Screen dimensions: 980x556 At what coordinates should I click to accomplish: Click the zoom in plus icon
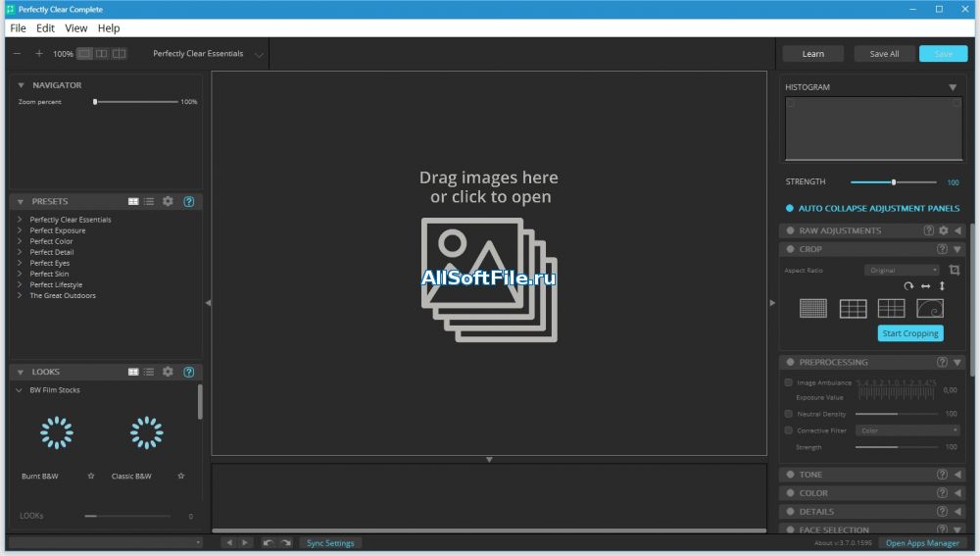click(39, 54)
